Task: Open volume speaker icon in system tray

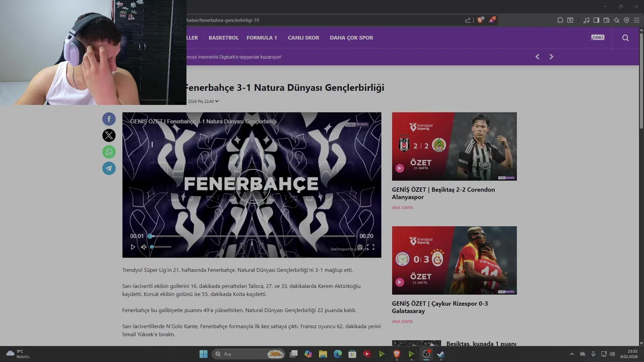Action: pyautogui.click(x=612, y=354)
